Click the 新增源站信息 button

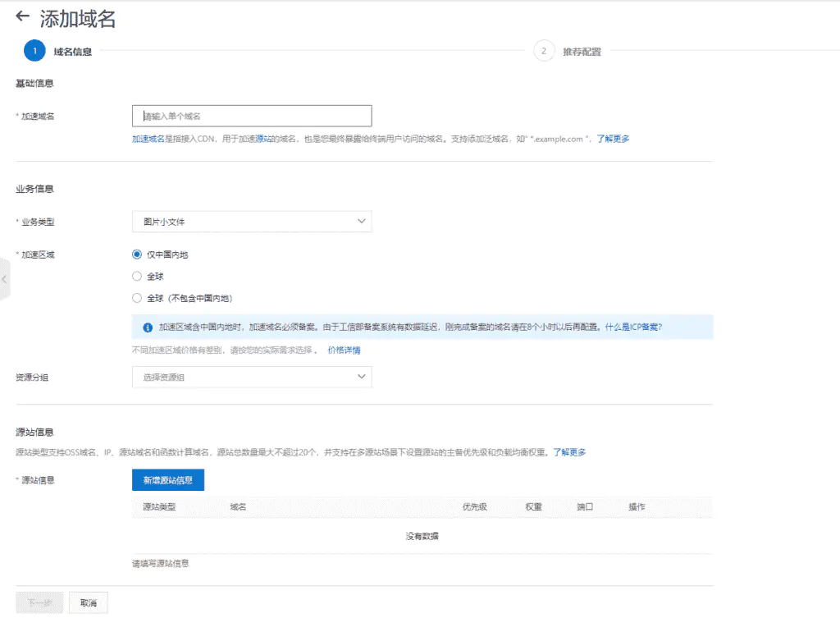click(168, 480)
